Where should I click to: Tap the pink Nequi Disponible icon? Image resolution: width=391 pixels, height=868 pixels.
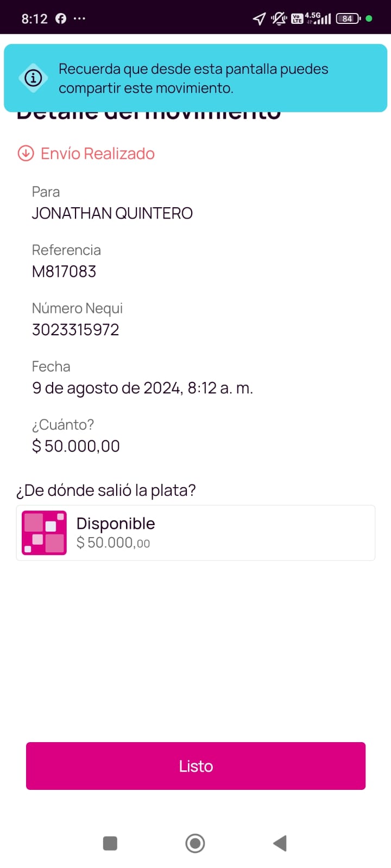(x=44, y=533)
